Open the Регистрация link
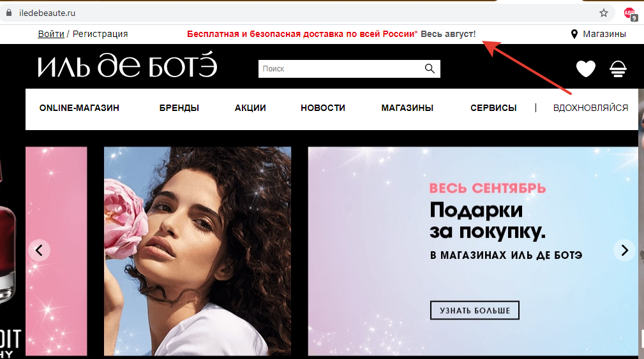Screen dimensions: 644x359 100,34
